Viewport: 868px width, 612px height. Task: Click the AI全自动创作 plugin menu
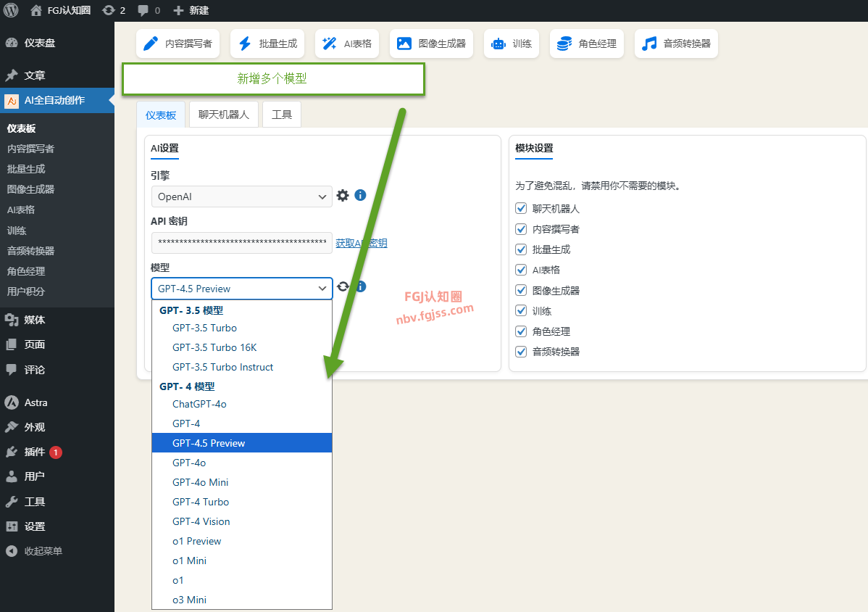coord(57,100)
